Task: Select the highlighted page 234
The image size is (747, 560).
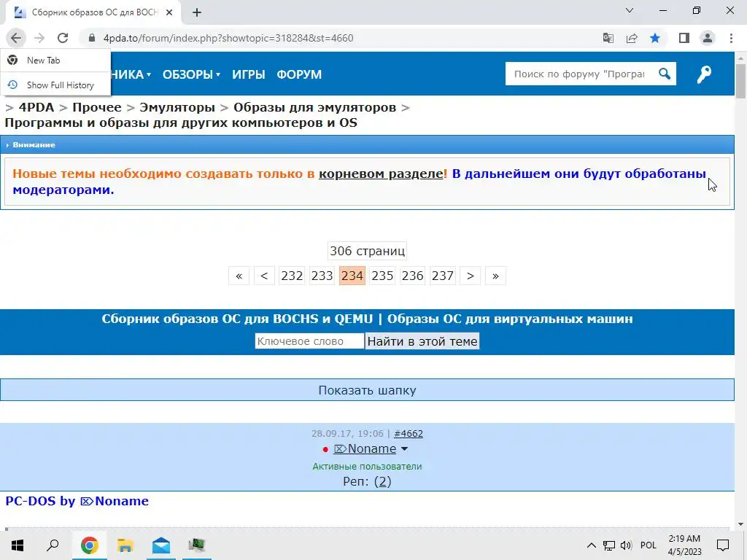Action: pyautogui.click(x=352, y=276)
